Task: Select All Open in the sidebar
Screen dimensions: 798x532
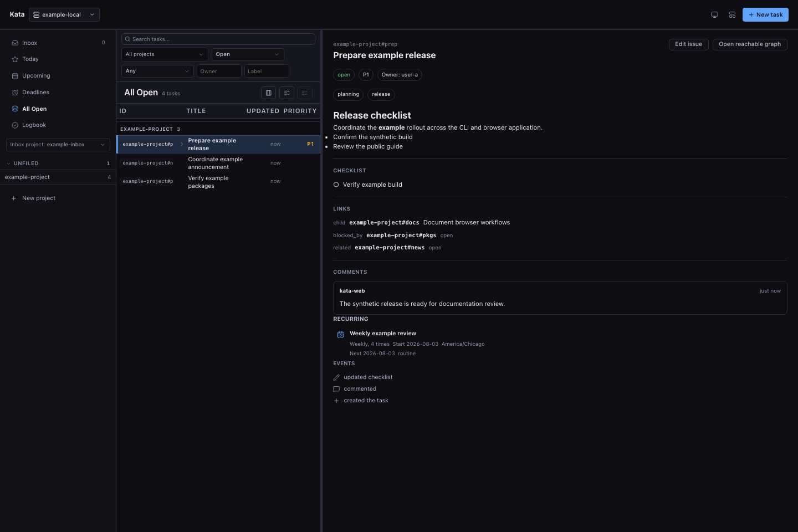Action: coord(58,109)
